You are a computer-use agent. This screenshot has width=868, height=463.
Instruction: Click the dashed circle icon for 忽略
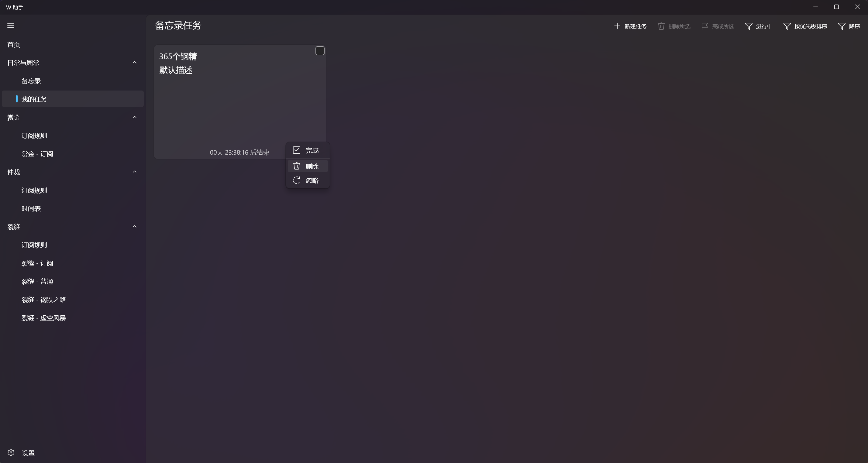pos(297,180)
